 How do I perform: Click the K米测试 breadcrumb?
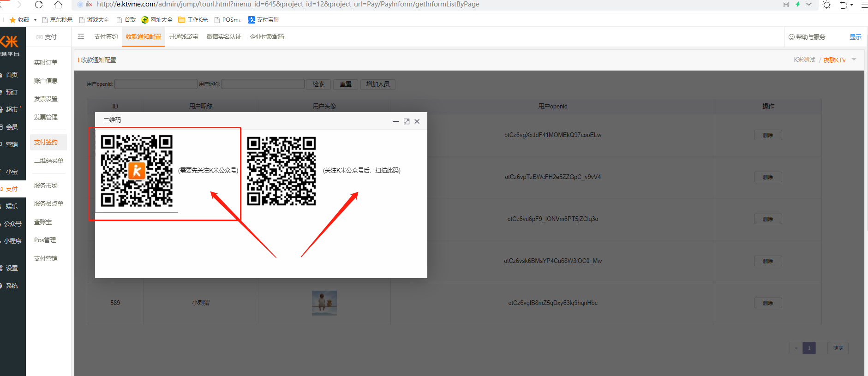click(804, 60)
